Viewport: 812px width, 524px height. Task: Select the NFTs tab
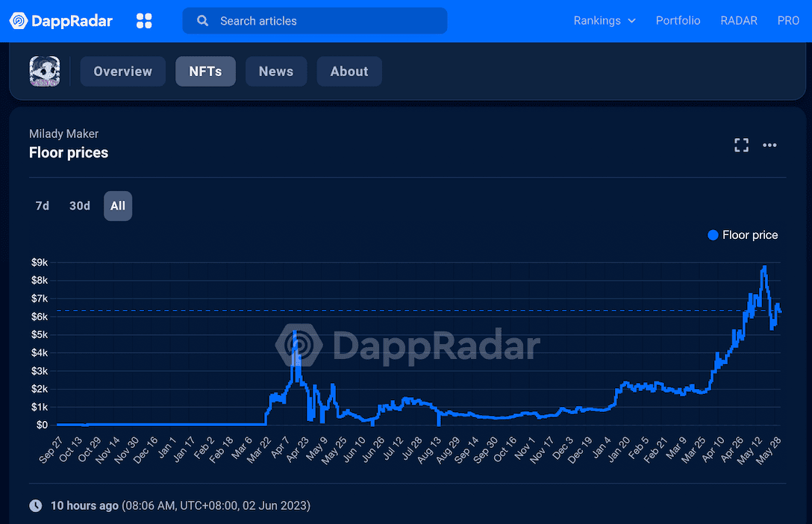pos(205,72)
